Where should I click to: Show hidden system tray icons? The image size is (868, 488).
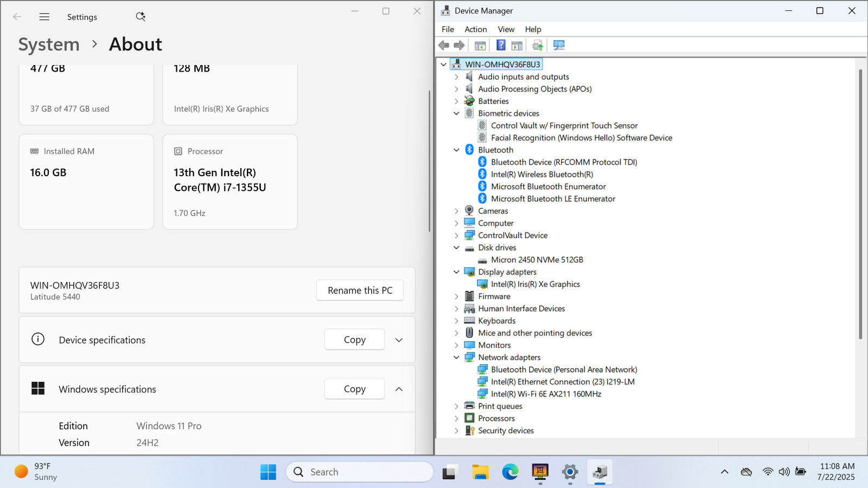tap(724, 472)
